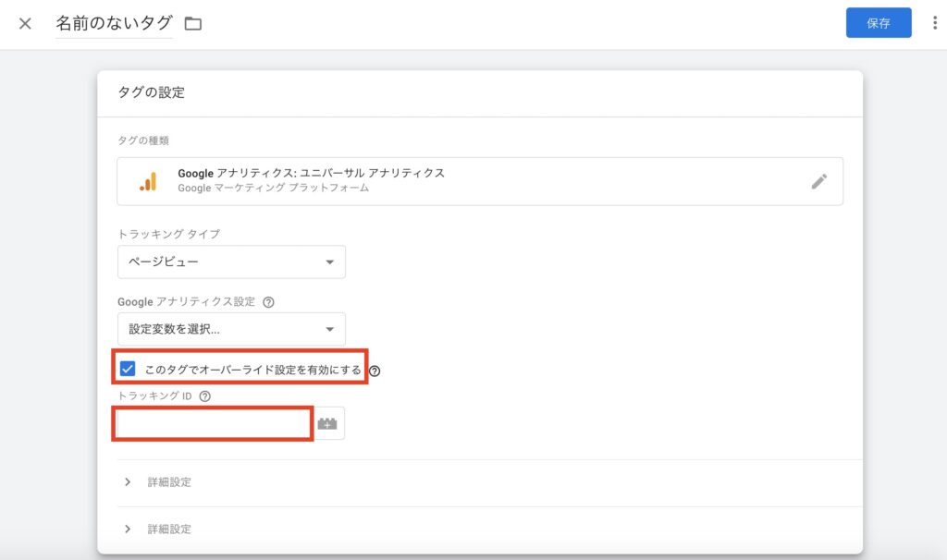Image resolution: width=947 pixels, height=560 pixels.
Task: Rename the tag title 名前のないタグ
Action: pos(114,23)
